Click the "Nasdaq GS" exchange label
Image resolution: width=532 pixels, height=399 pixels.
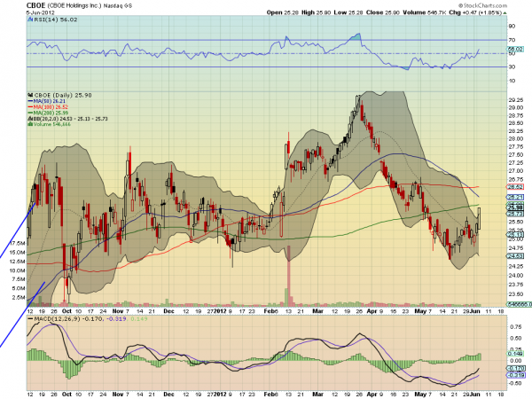pos(117,6)
